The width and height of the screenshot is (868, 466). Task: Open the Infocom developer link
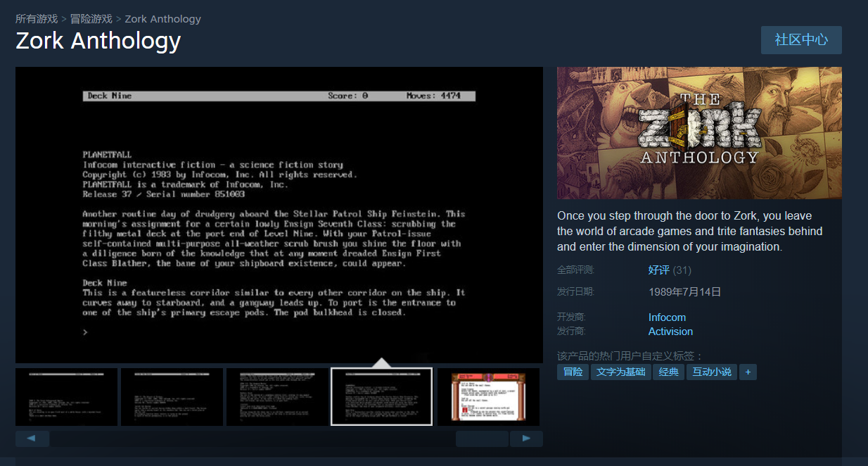[667, 317]
